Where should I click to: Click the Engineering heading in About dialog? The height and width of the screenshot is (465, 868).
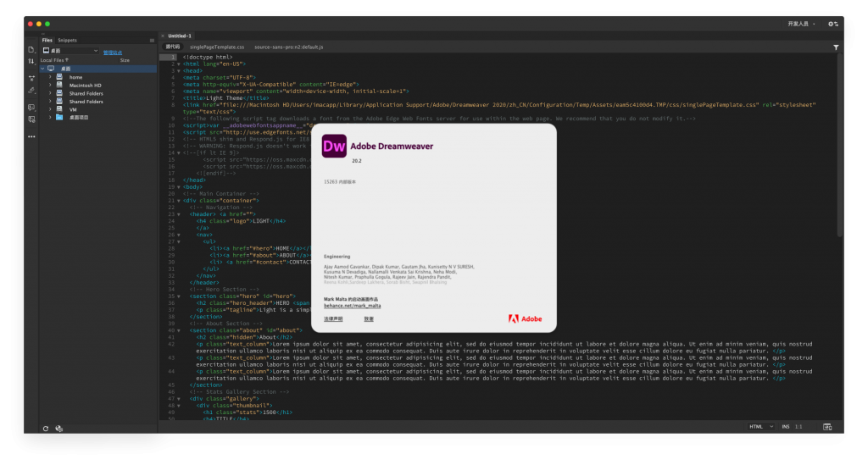[337, 257]
